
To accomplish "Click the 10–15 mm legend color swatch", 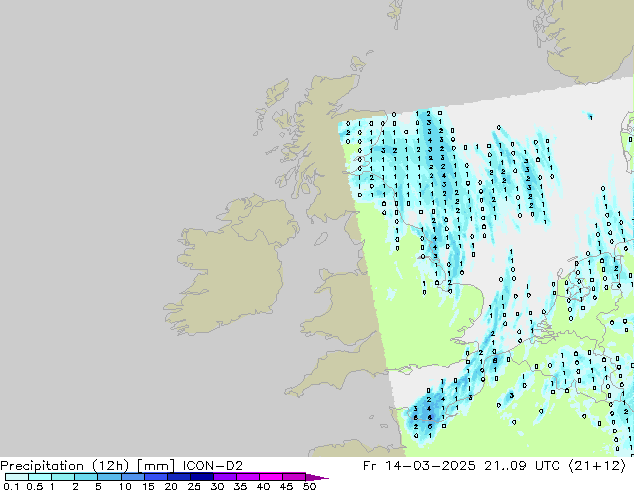I will [132, 477].
